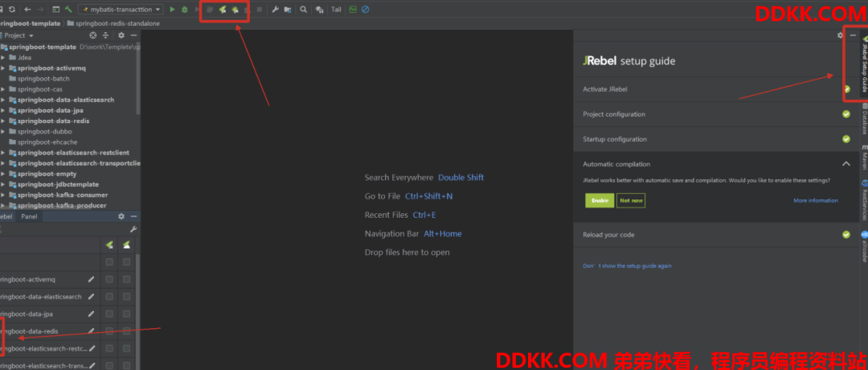Screen dimensions: 868x370
Task: Enable JRebel checkbox for springboot-data-jpa
Action: pos(109,314)
